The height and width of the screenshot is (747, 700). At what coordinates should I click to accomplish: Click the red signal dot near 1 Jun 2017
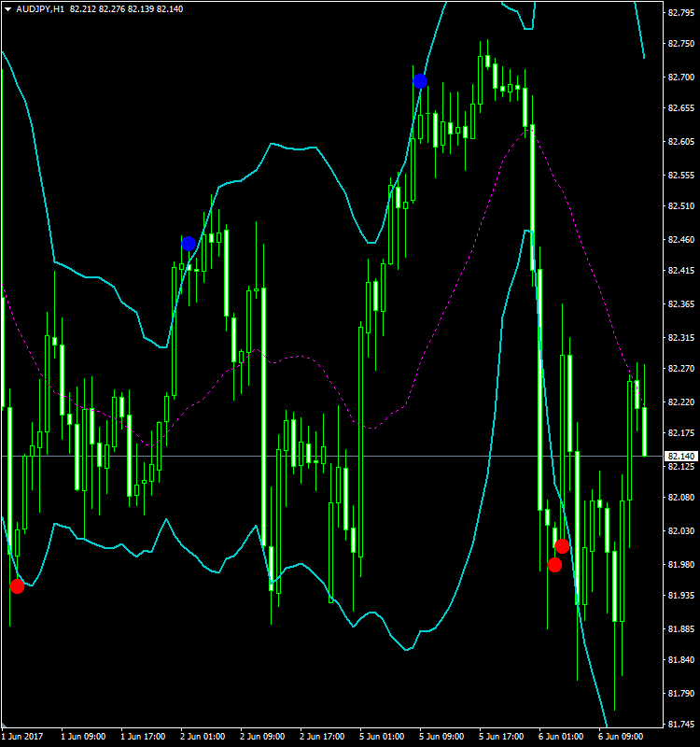(x=17, y=586)
